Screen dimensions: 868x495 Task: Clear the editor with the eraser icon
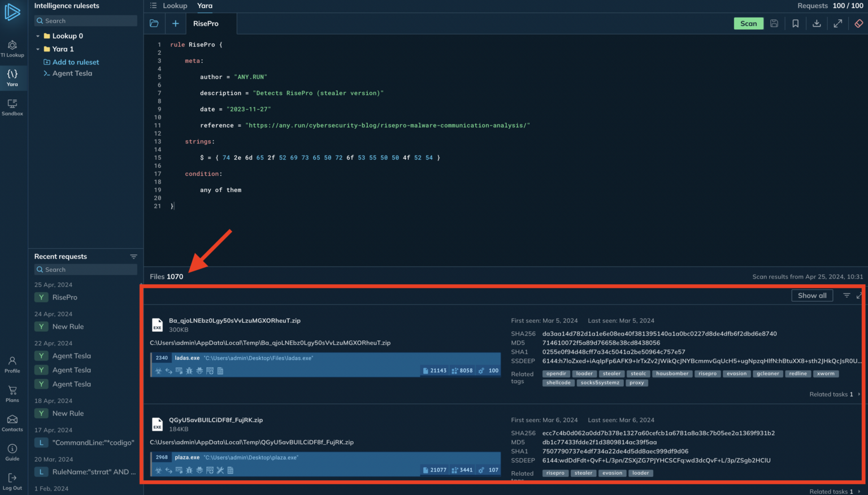858,23
